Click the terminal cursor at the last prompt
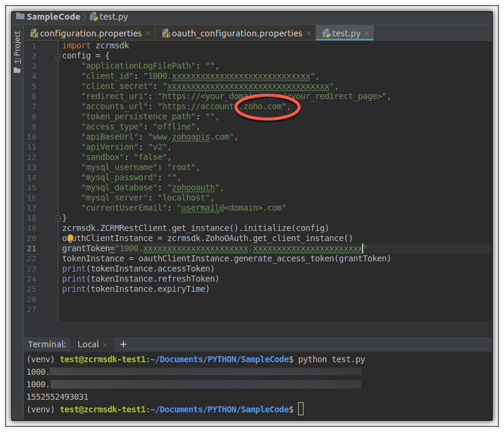The height and width of the screenshot is (432, 504). pyautogui.click(x=301, y=409)
